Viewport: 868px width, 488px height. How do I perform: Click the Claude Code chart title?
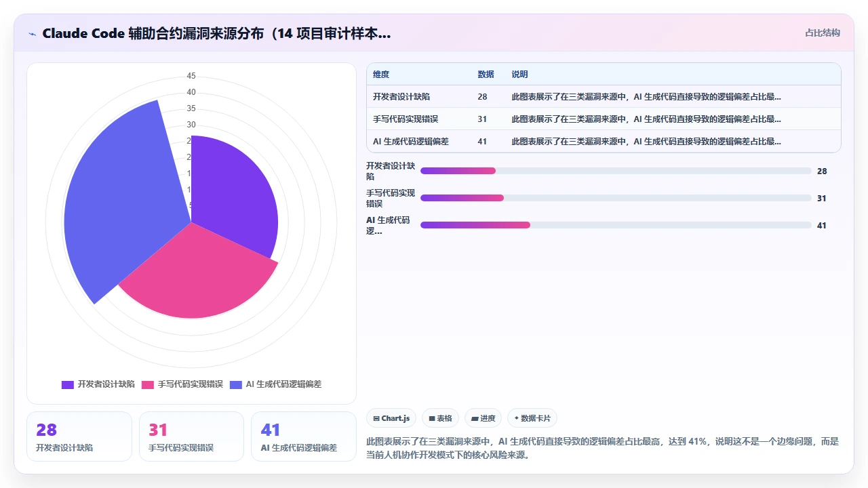point(216,33)
